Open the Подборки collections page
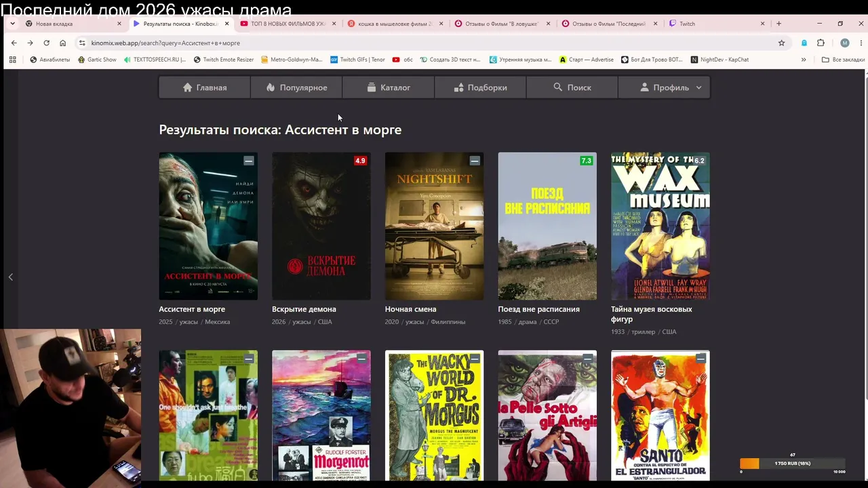 click(x=480, y=87)
